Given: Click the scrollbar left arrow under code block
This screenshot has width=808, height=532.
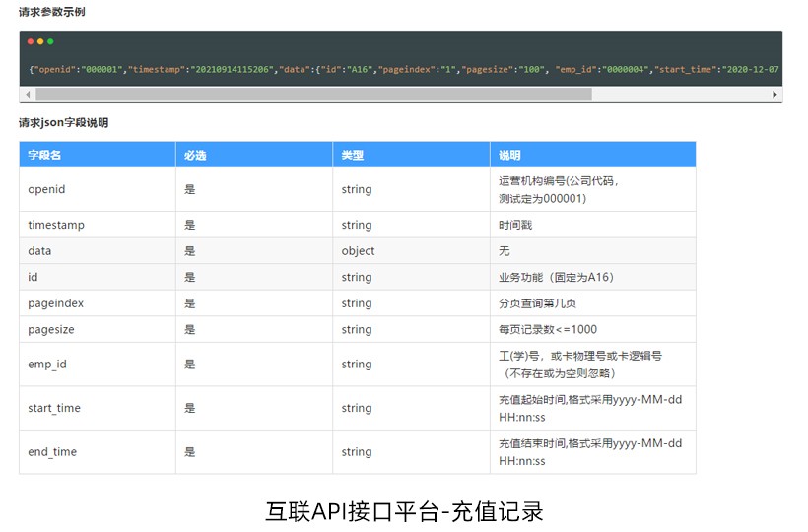Looking at the screenshot, I should point(27,95).
